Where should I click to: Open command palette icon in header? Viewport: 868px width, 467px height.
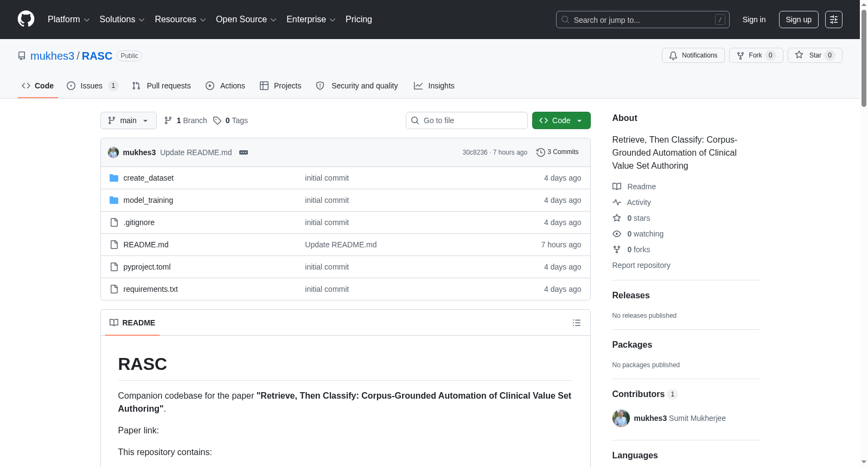click(x=834, y=20)
